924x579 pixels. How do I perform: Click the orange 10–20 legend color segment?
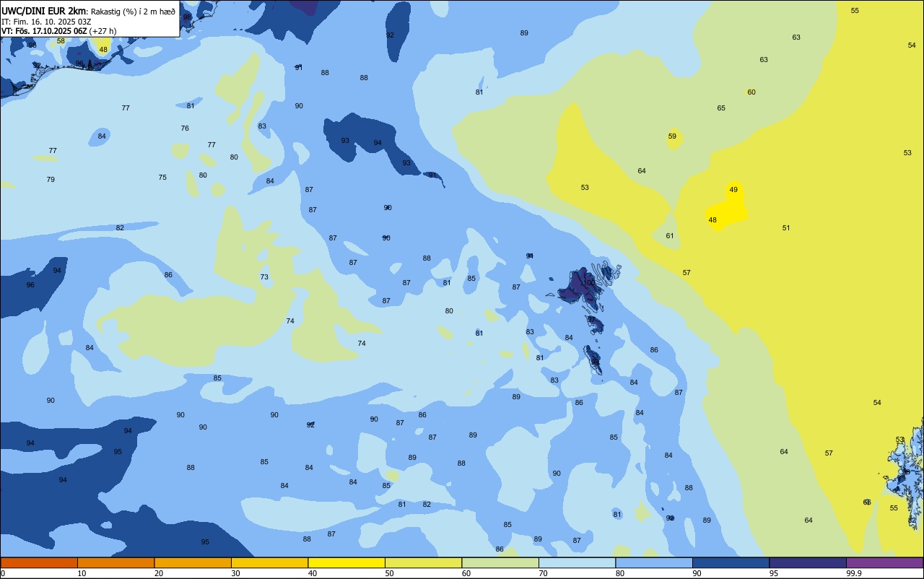click(x=115, y=562)
